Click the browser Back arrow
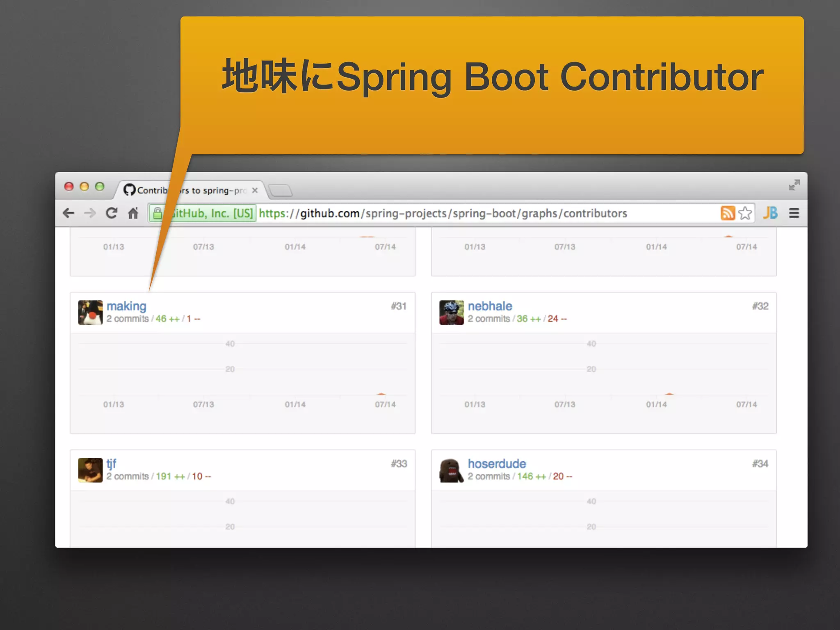This screenshot has width=840, height=630. (68, 213)
